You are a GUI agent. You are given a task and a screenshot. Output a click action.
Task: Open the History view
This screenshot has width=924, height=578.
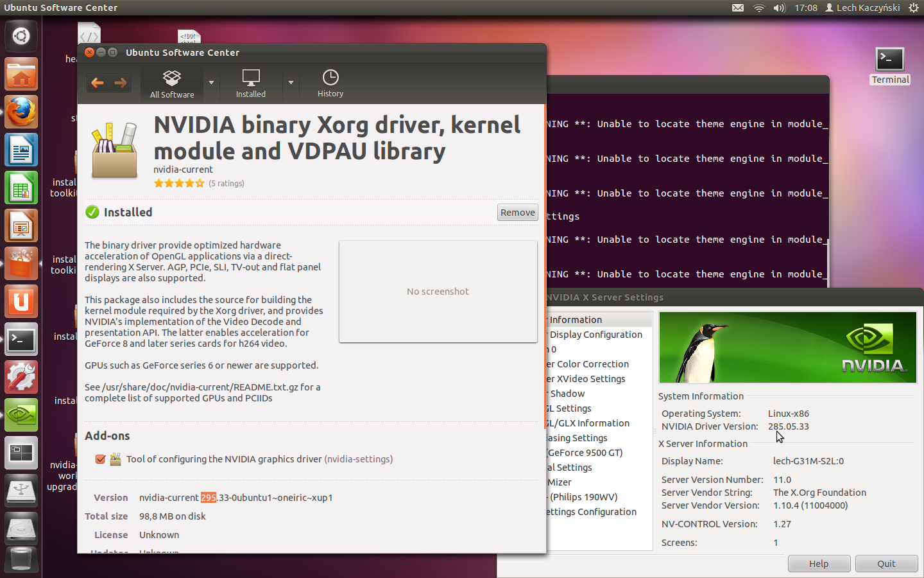pos(330,83)
